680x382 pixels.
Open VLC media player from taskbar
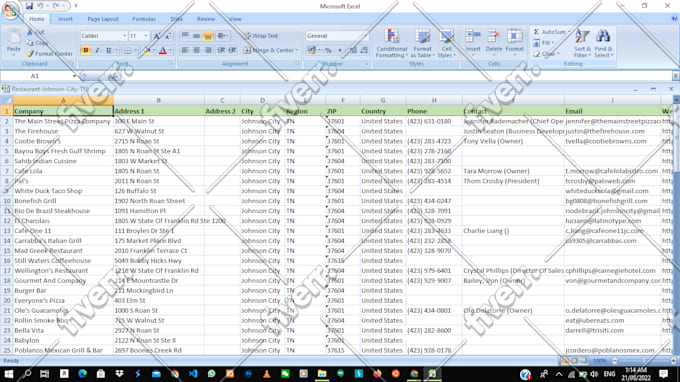(267, 374)
